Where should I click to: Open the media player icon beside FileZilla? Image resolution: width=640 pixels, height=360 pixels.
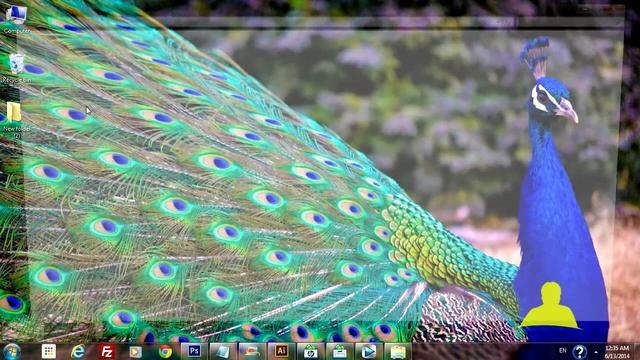pos(136,351)
